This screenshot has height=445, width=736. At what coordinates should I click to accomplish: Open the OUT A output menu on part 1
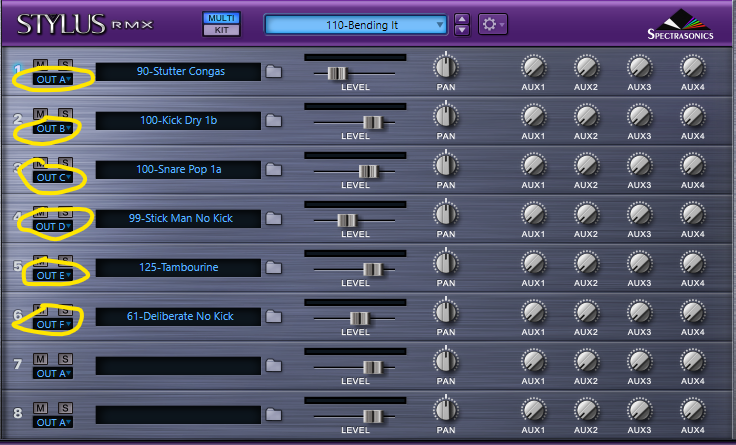[x=53, y=79]
